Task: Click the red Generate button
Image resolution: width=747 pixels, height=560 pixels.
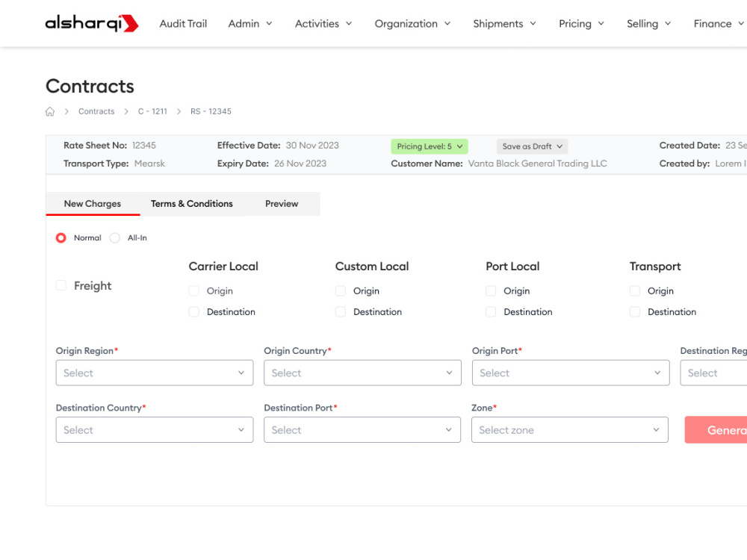Action: click(x=716, y=430)
